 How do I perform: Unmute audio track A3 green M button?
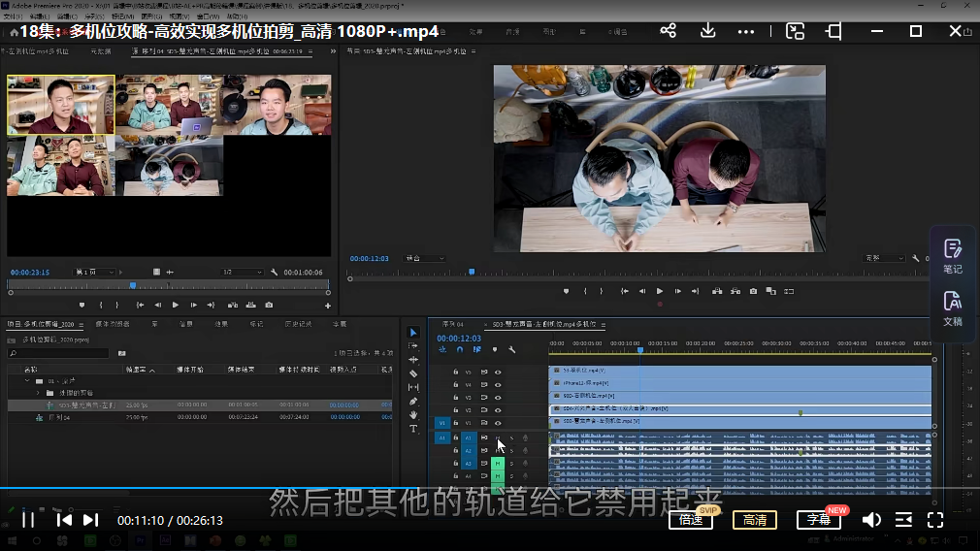click(498, 464)
